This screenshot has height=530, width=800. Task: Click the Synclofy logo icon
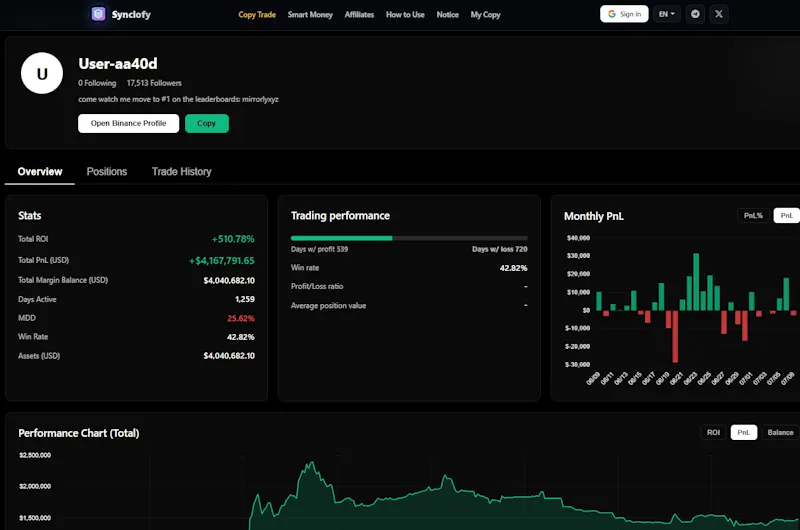98,14
